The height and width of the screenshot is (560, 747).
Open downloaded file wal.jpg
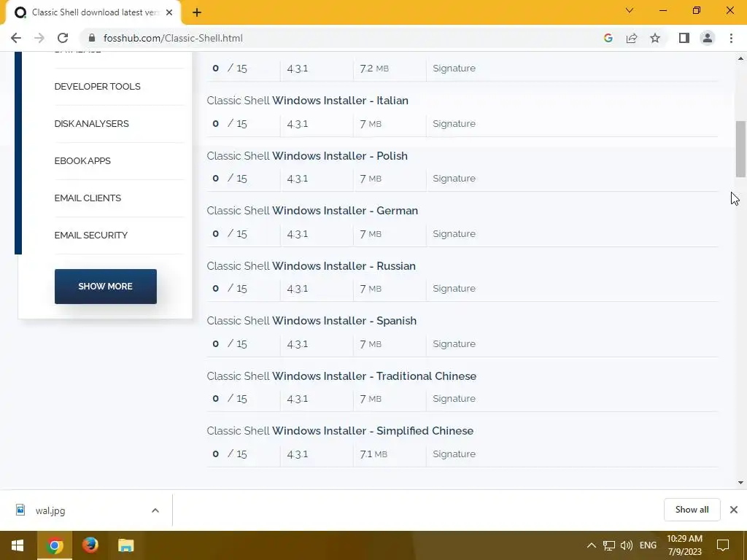(50, 510)
